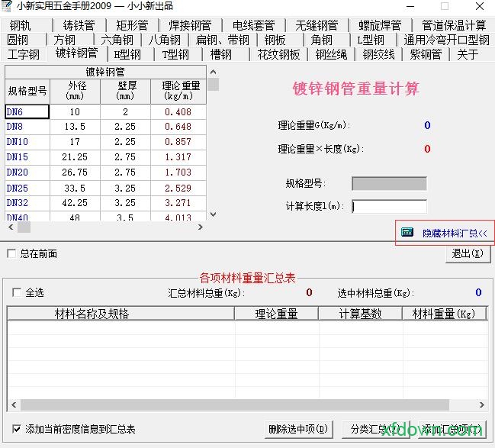Click the 计算长度 input field
The image size is (495, 448).
click(389, 206)
